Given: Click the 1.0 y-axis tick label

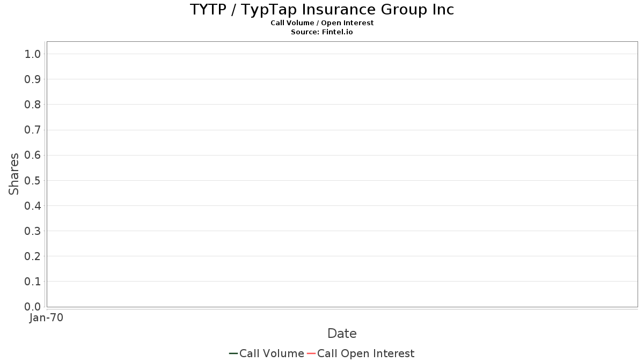Looking at the screenshot, I should coord(33,54).
